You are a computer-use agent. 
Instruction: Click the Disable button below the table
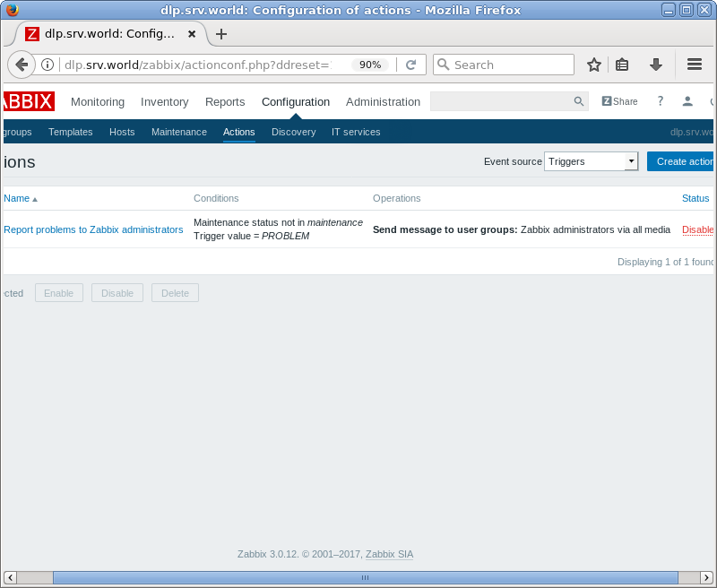[x=117, y=293]
